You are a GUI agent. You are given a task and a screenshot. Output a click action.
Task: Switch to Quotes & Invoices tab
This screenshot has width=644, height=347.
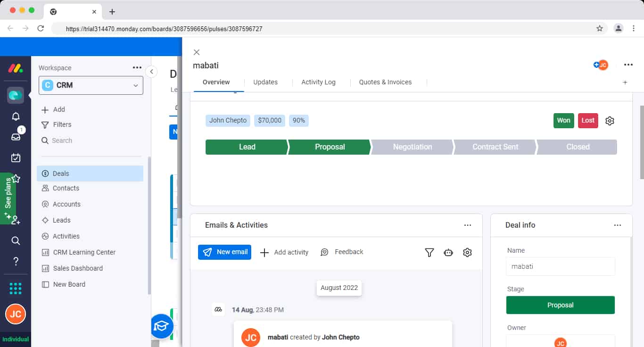[385, 82]
